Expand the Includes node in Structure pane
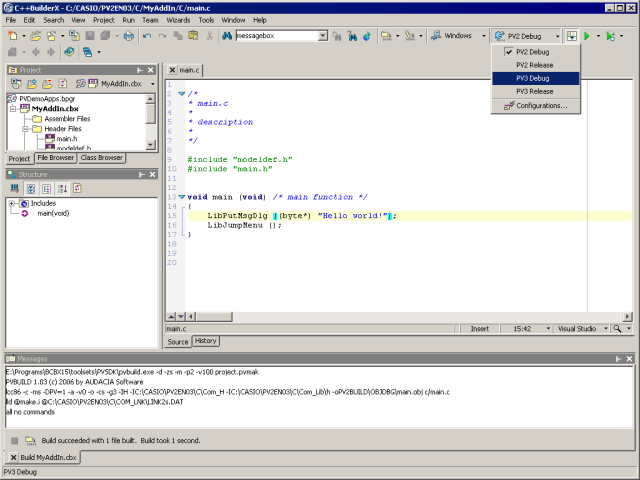 (12, 203)
